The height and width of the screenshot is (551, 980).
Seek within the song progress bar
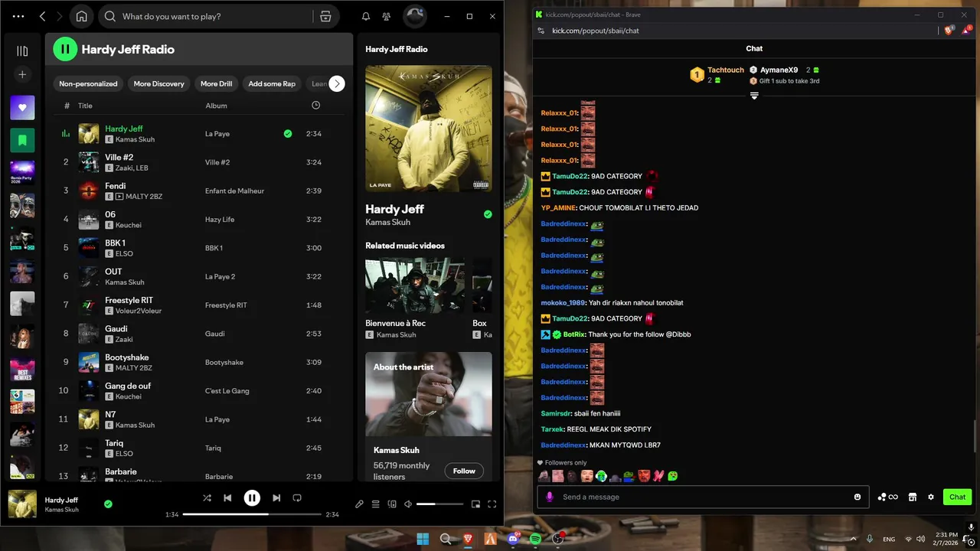pyautogui.click(x=252, y=514)
